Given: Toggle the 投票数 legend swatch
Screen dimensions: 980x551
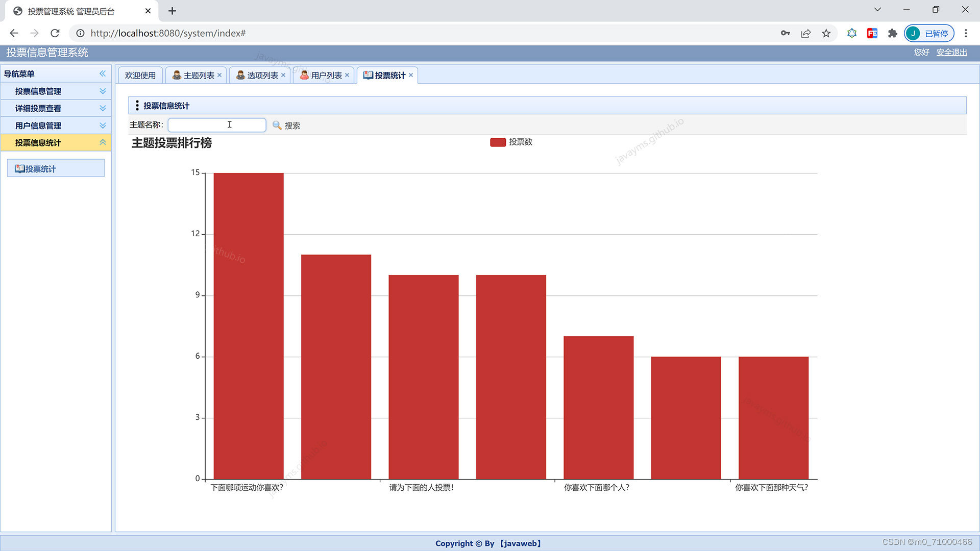Looking at the screenshot, I should [x=498, y=142].
